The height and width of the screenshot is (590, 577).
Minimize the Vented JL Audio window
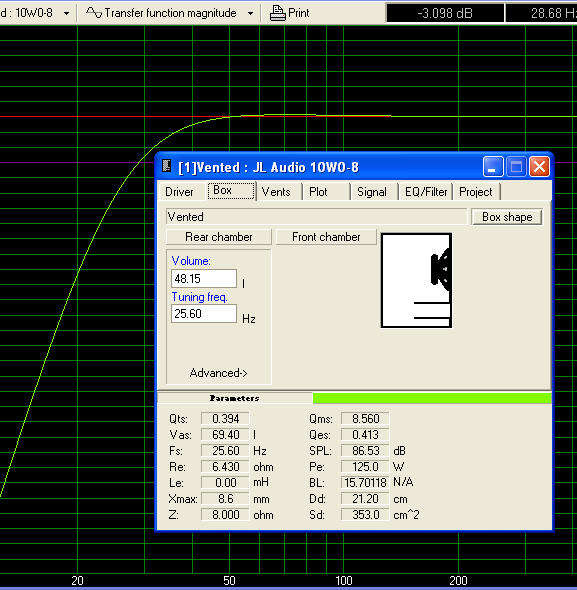click(493, 166)
